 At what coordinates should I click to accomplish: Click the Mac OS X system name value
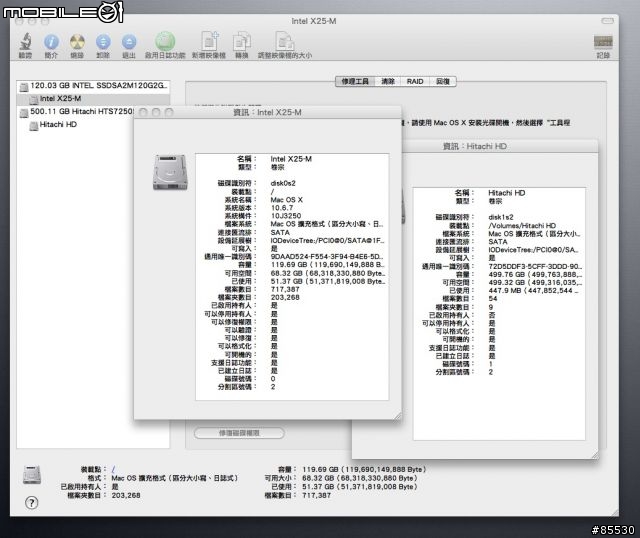[x=287, y=200]
